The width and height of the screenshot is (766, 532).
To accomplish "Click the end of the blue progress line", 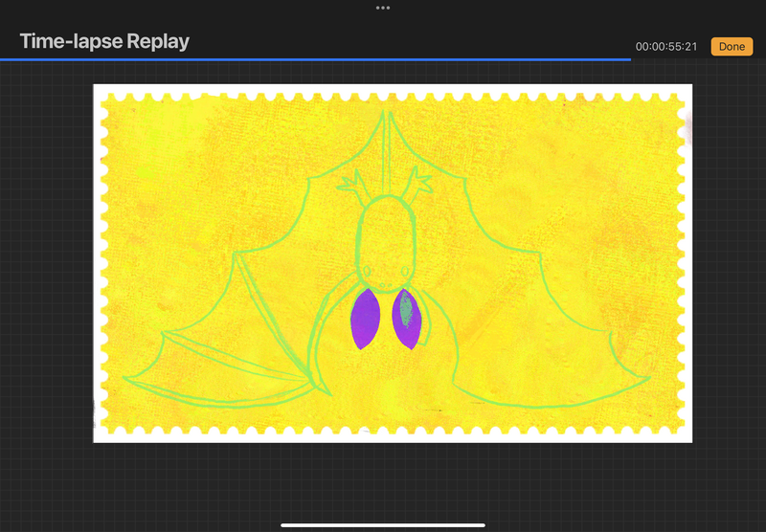I will tap(629, 59).
